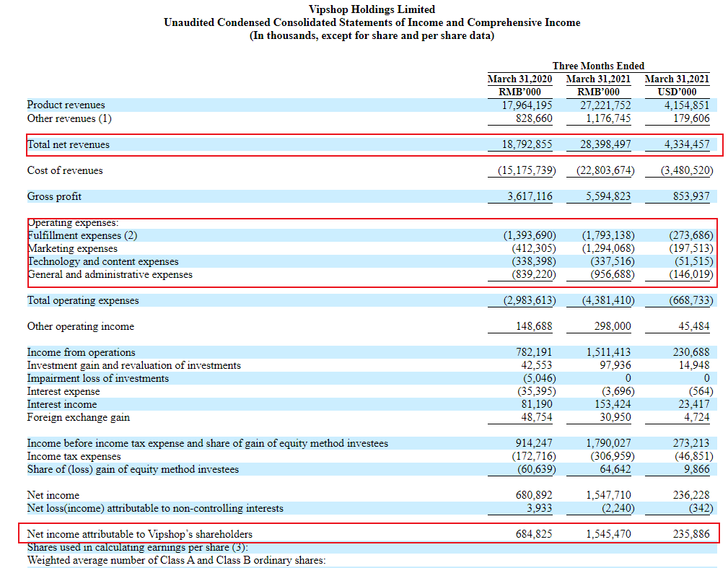
Task: Click the net income value 1,547,710
Action: (608, 496)
